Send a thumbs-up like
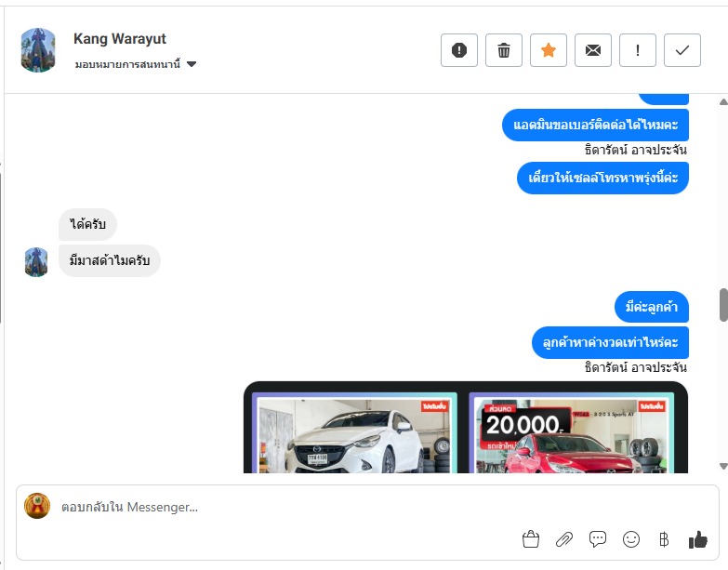728x570 pixels. [698, 539]
